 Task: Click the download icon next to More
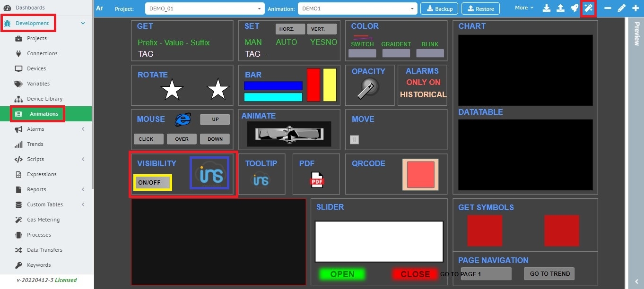pos(547,8)
